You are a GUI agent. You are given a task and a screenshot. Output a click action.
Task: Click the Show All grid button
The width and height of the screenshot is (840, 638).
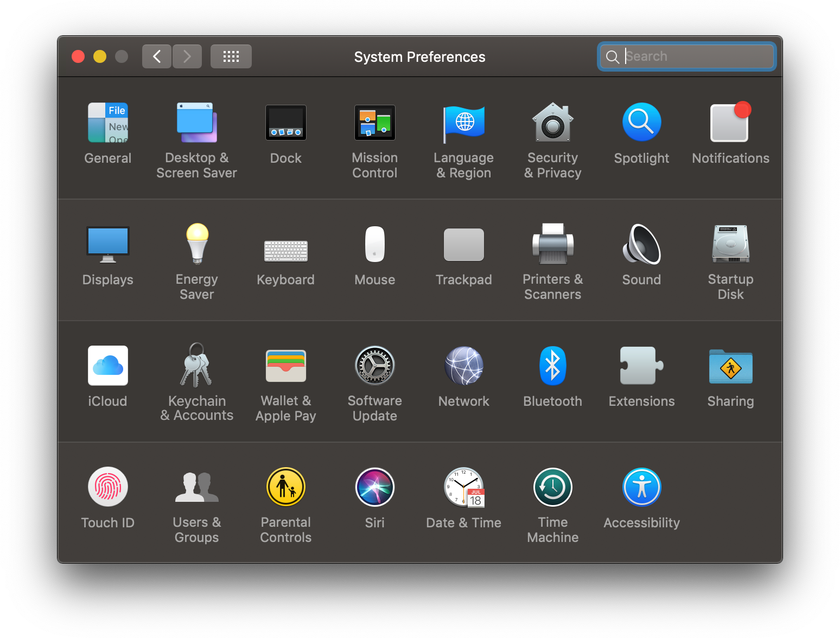231,56
